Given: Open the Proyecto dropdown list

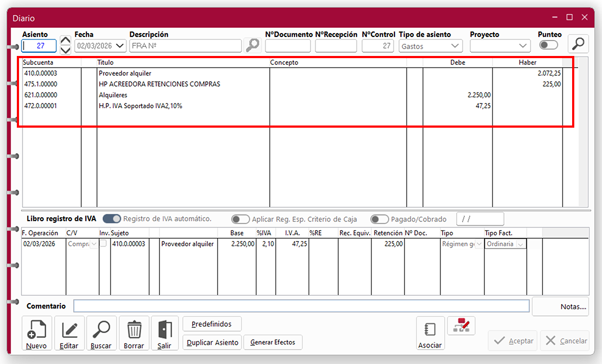Looking at the screenshot, I should click(523, 46).
